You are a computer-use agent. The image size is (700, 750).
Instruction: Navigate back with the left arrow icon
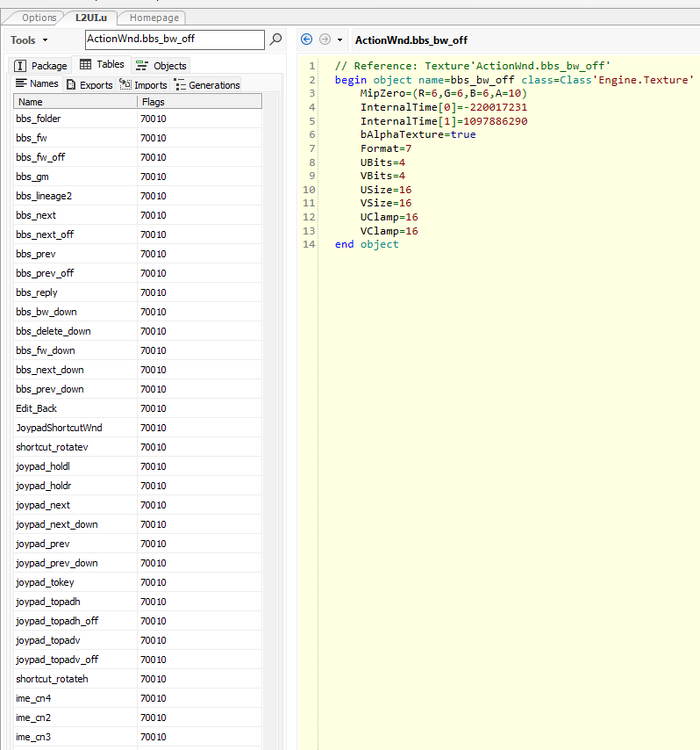click(307, 40)
